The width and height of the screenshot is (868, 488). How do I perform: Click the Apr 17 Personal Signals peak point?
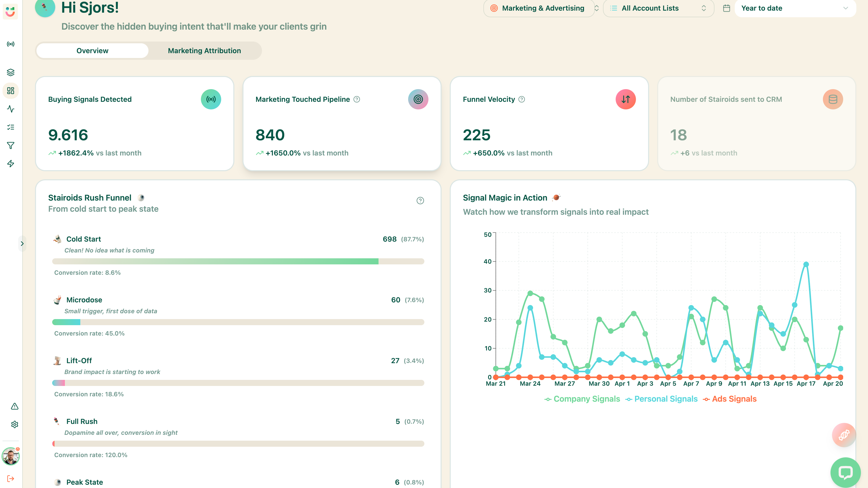[x=806, y=264]
